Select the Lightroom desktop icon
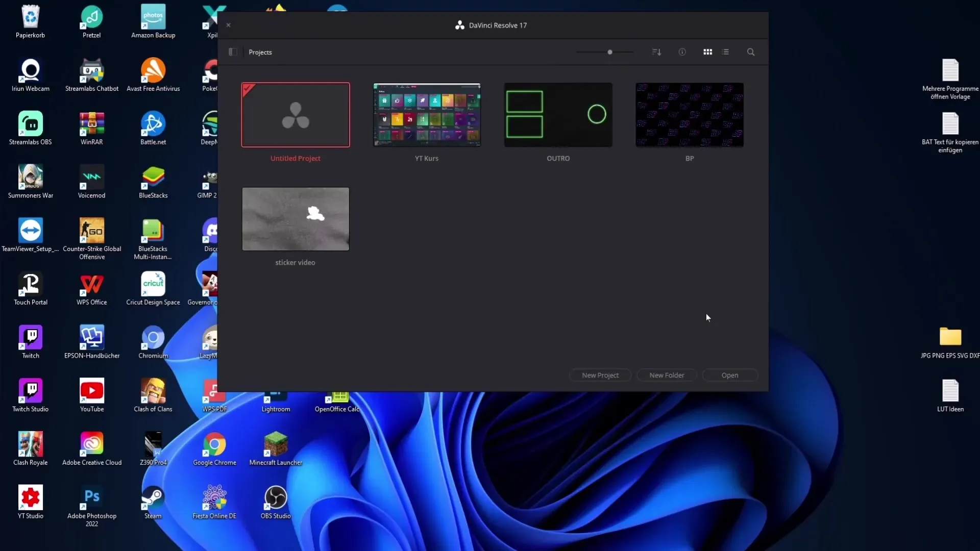This screenshot has width=980, height=551. pos(276,403)
